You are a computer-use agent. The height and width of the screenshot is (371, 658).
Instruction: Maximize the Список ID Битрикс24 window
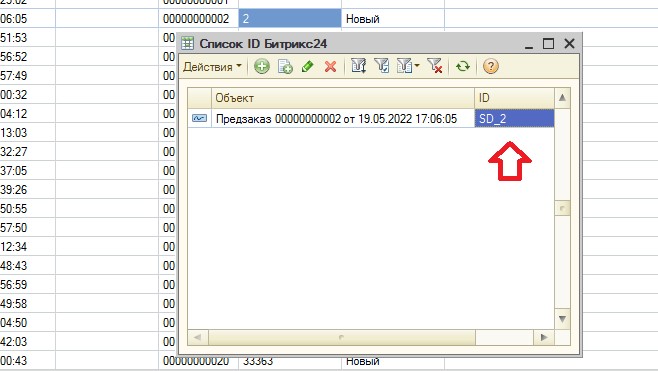point(548,44)
